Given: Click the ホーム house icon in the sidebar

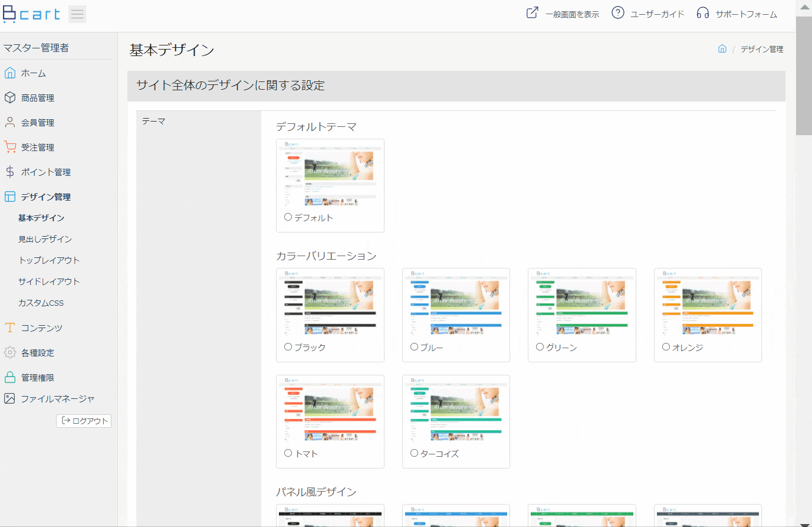Looking at the screenshot, I should pos(10,73).
